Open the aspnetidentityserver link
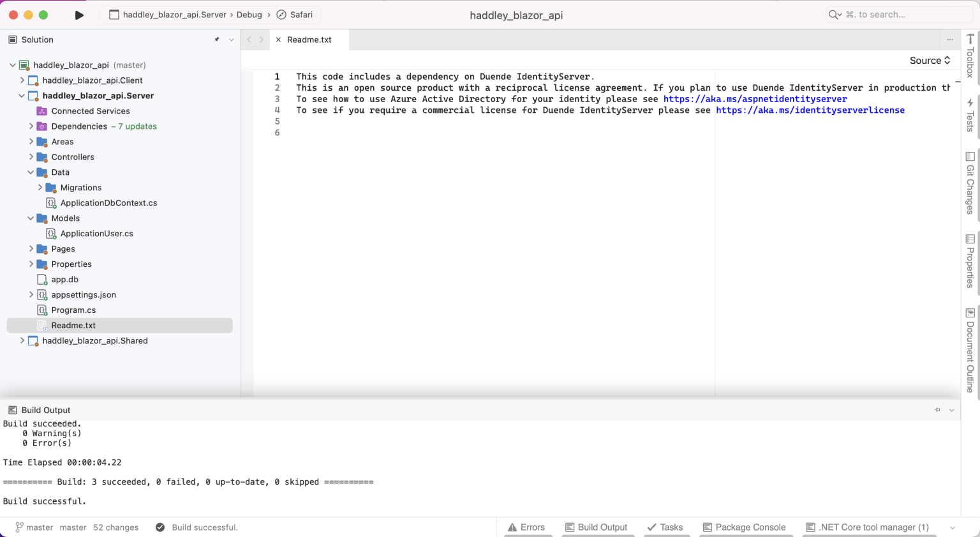 (x=755, y=99)
